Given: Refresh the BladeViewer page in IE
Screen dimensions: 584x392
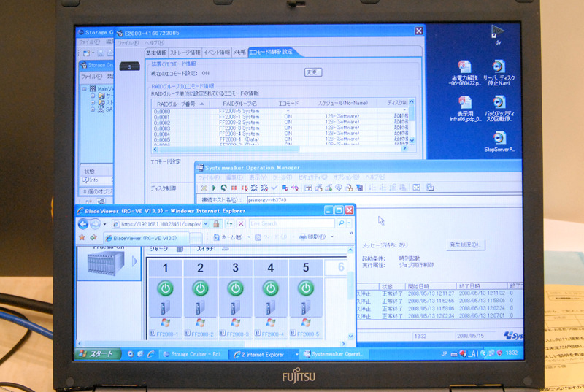Looking at the screenshot, I should [x=229, y=223].
